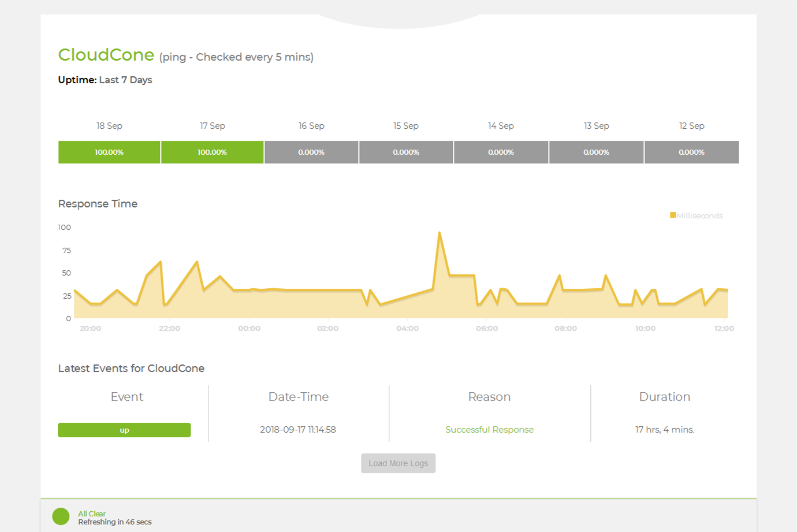Click the 14 Sep date label
Screen dimensions: 797x532
501,126
